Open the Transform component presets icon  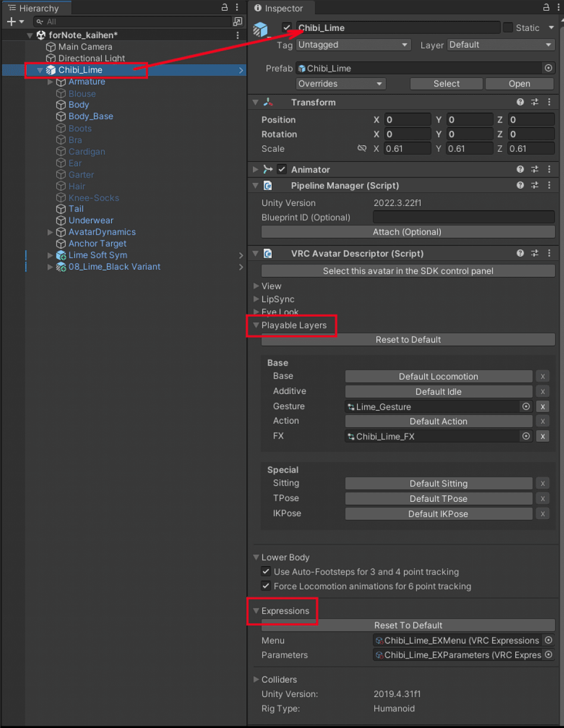pos(535,102)
